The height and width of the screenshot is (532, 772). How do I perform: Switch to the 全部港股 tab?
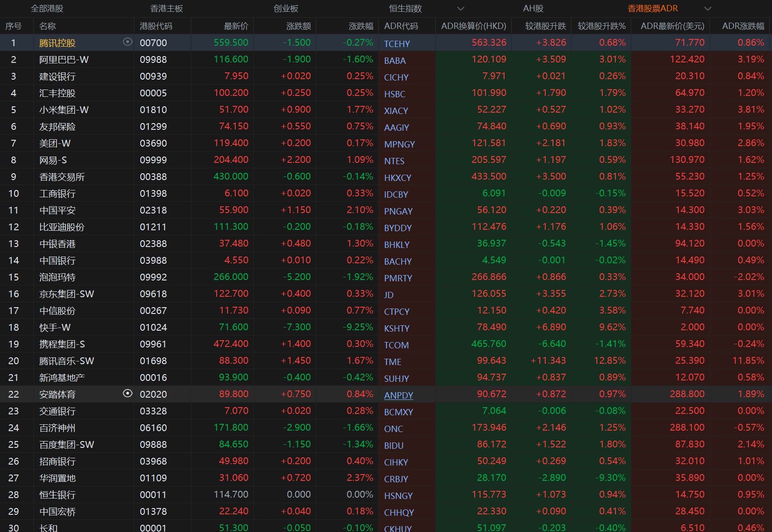point(47,9)
